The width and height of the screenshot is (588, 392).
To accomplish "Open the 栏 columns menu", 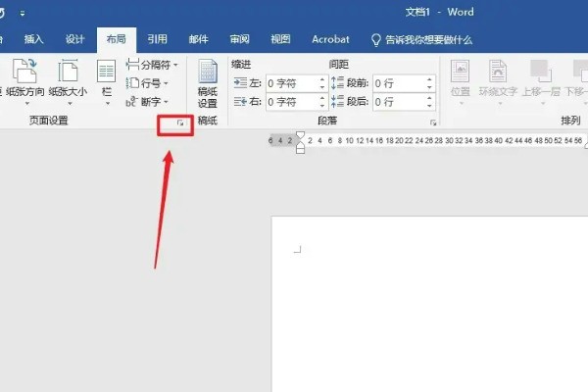I will (107, 81).
